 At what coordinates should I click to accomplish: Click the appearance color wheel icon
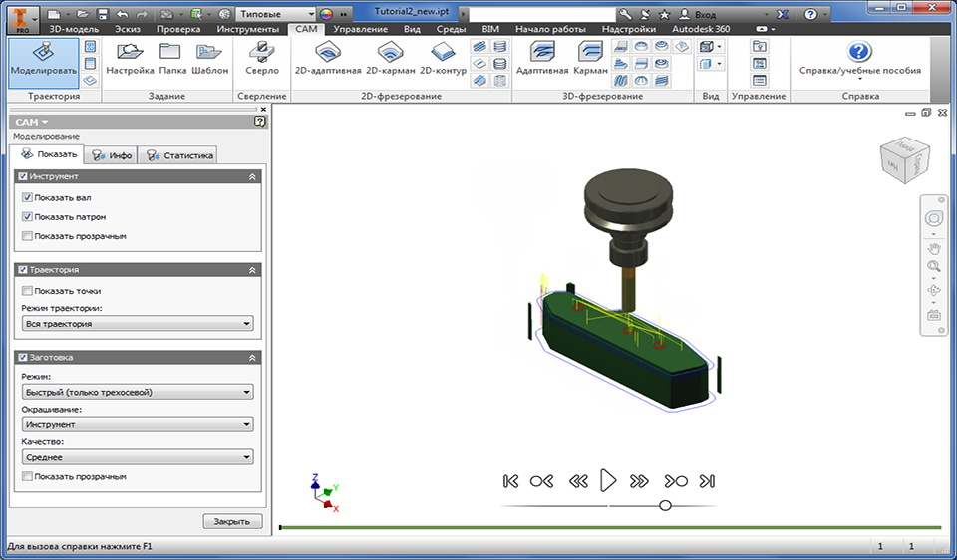(327, 14)
